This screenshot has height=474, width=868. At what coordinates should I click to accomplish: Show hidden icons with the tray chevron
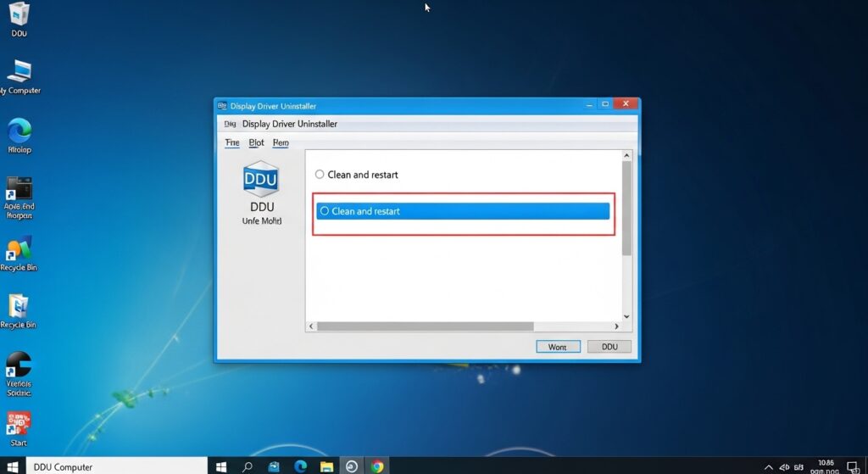coord(768,467)
